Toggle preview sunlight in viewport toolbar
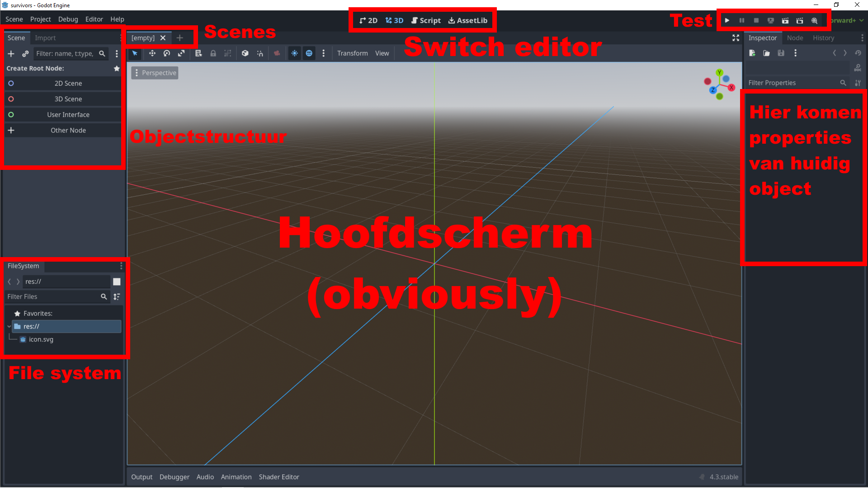This screenshot has height=488, width=868. pos(294,53)
